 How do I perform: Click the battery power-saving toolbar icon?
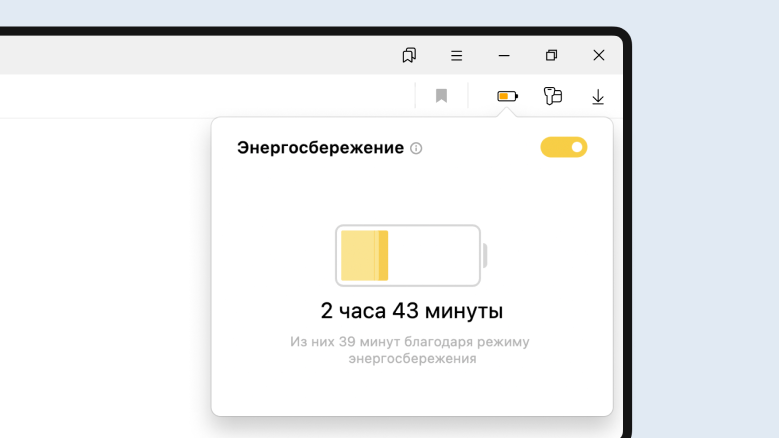(508, 96)
